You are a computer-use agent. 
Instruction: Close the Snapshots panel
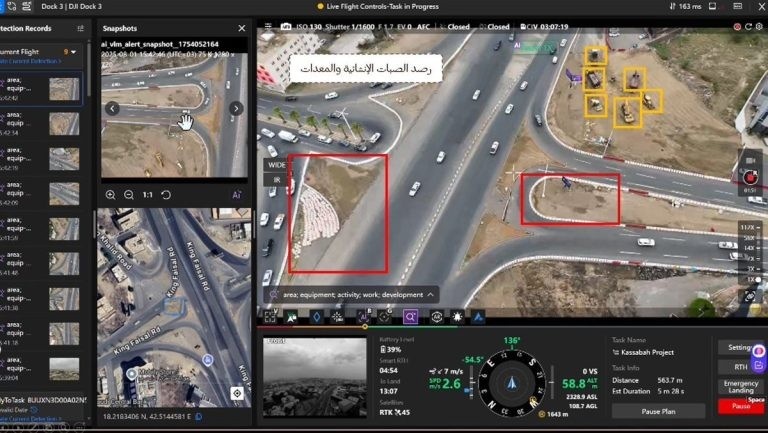point(241,28)
